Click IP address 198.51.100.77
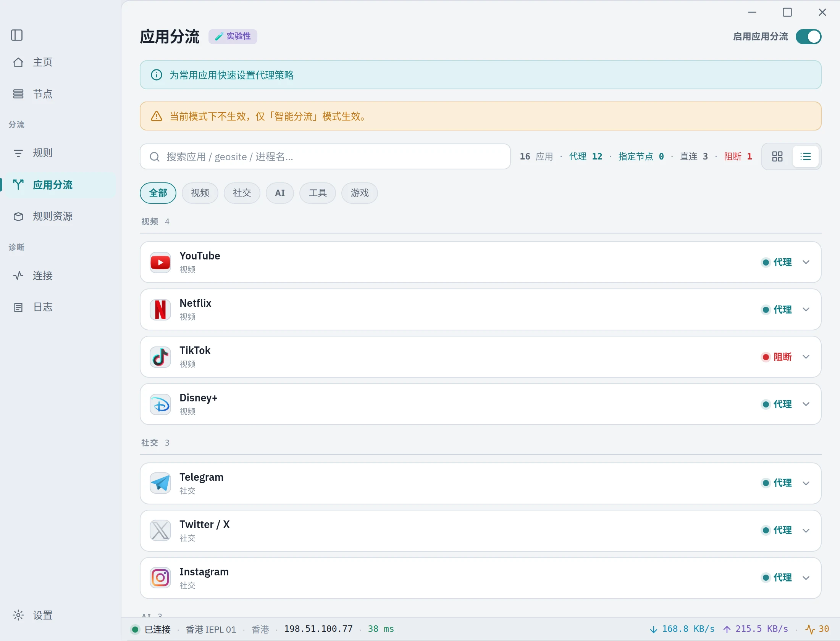The height and width of the screenshot is (641, 840). tap(318, 629)
